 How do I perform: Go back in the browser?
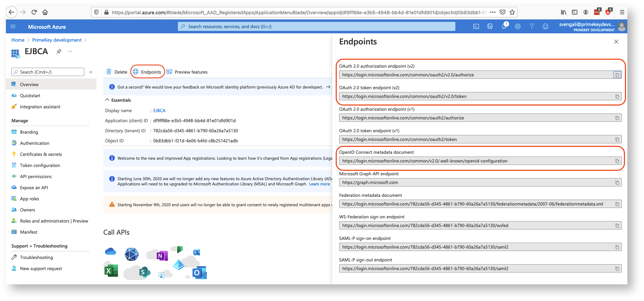(x=11, y=12)
